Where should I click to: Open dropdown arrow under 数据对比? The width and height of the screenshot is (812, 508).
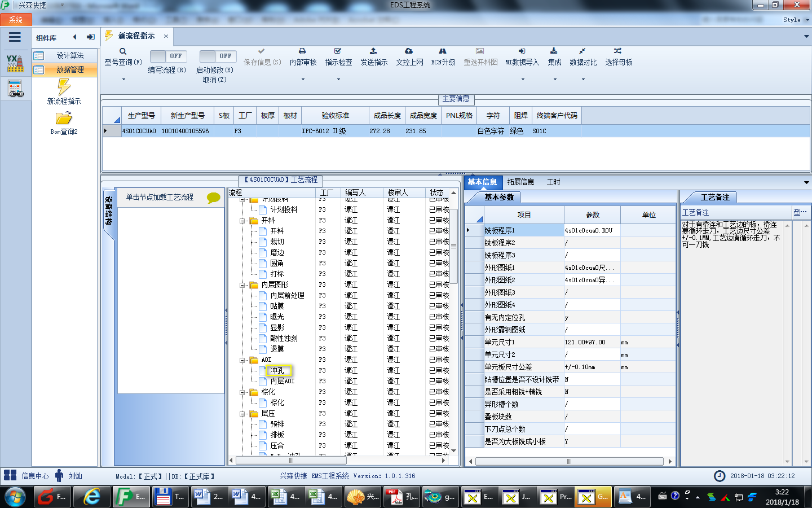coord(583,79)
